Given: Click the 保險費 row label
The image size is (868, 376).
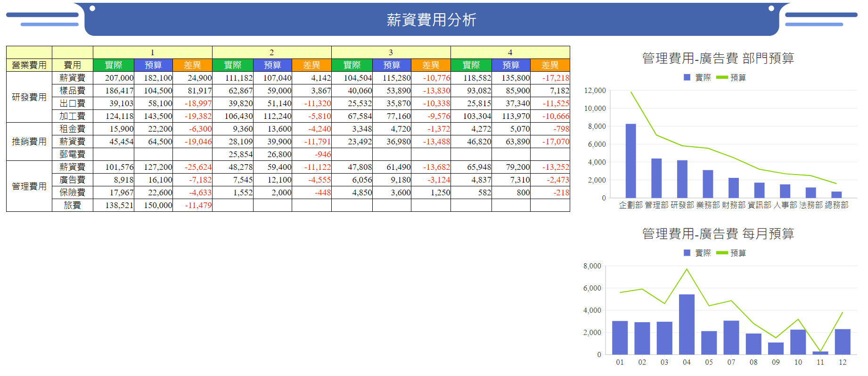Looking at the screenshot, I should (x=73, y=192).
